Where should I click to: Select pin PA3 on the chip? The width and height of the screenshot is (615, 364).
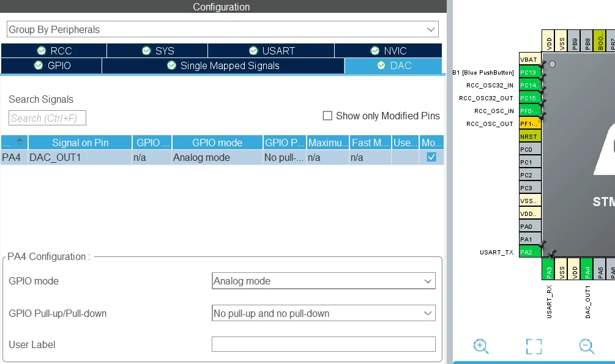(x=548, y=269)
